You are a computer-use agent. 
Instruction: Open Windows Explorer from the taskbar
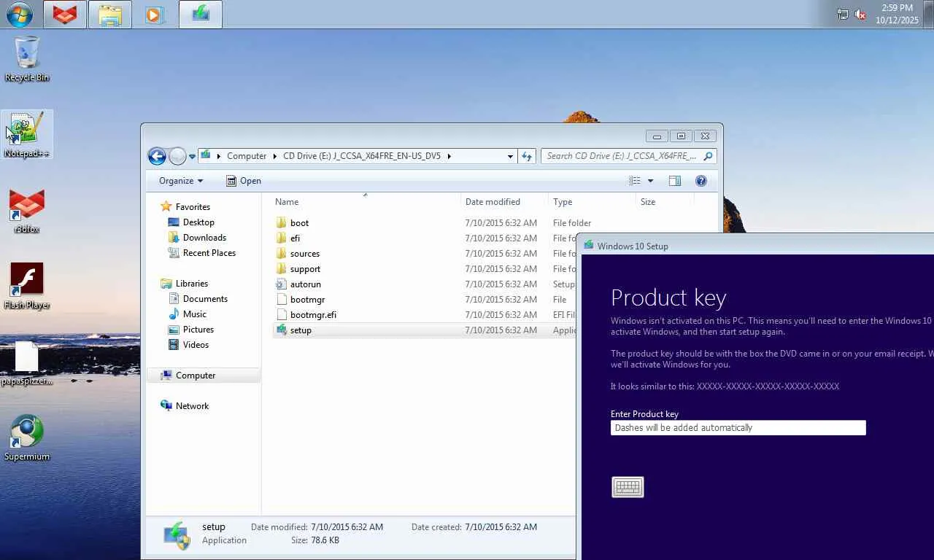pyautogui.click(x=110, y=15)
